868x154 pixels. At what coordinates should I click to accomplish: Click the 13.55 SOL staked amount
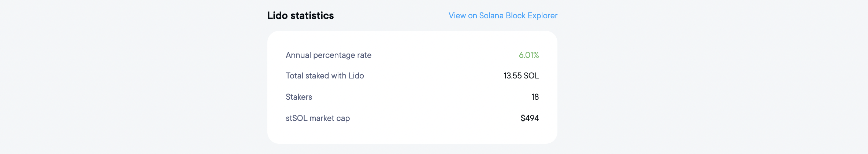[x=521, y=76]
